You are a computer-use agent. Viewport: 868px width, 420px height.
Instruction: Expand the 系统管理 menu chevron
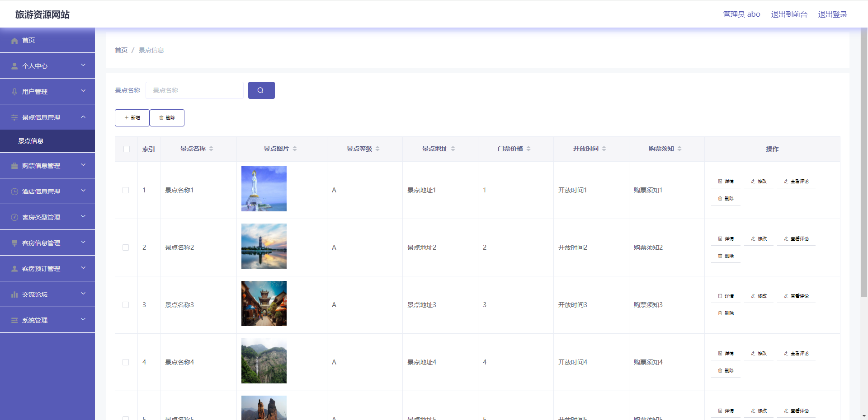(83, 320)
